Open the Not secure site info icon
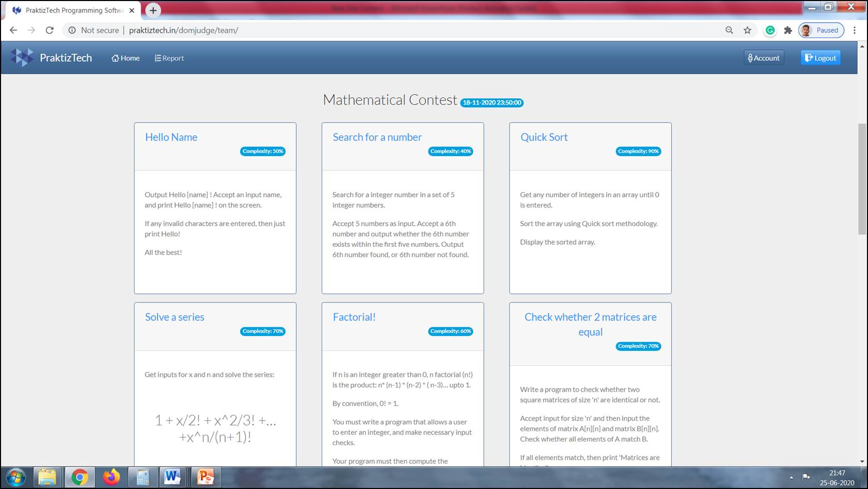Viewport: 868px width, 489px height. pyautogui.click(x=72, y=30)
